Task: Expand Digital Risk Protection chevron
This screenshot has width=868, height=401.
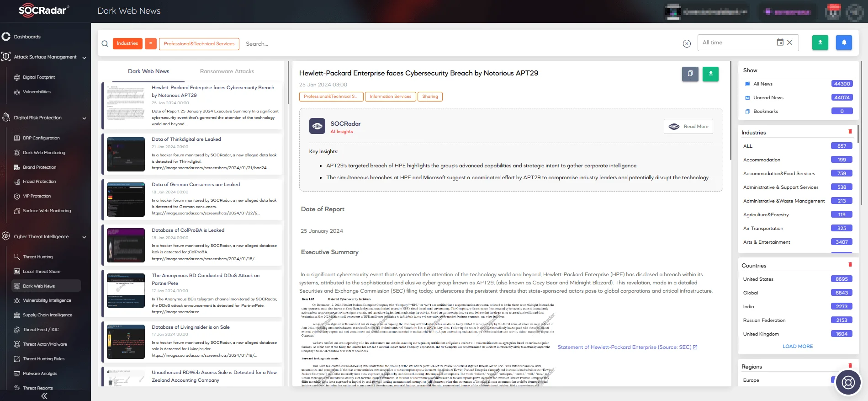Action: point(84,118)
